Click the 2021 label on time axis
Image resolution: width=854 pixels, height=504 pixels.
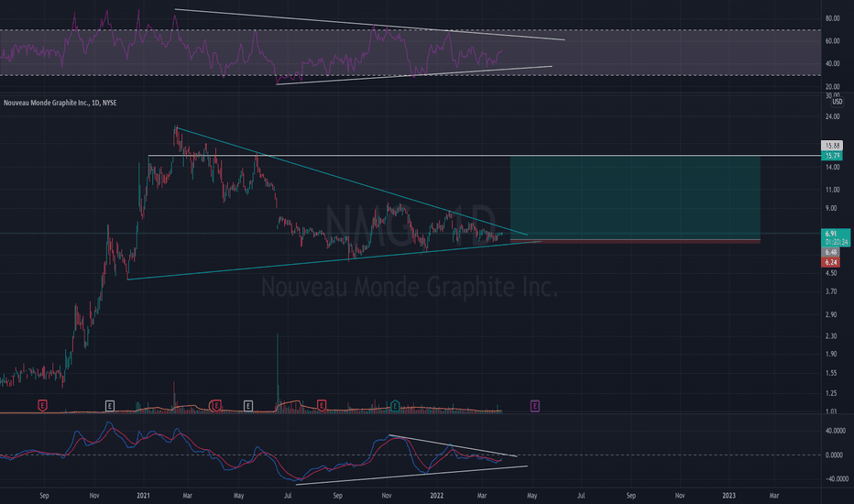point(143,495)
